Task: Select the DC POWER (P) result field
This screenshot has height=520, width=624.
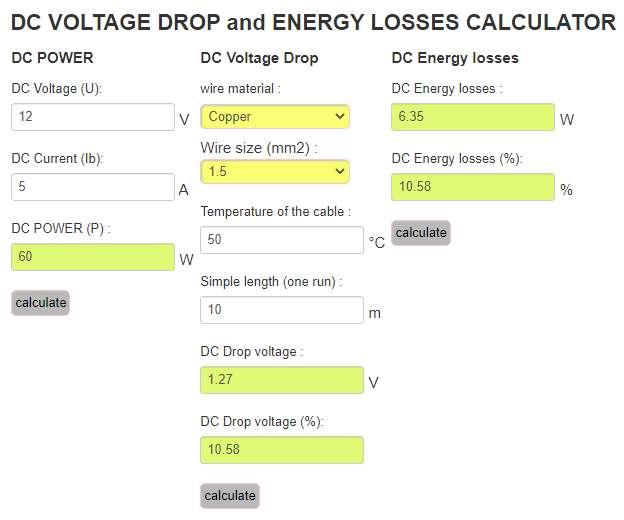Action: coord(93,257)
